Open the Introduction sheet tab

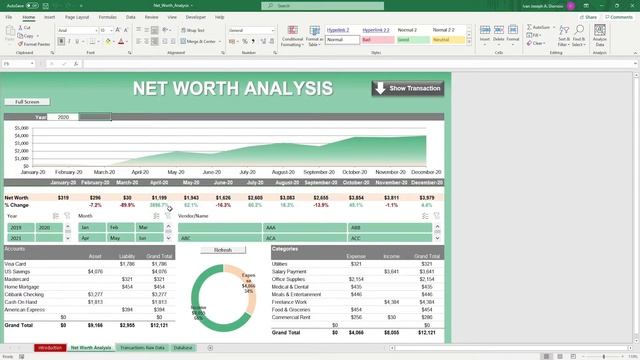(x=50, y=348)
